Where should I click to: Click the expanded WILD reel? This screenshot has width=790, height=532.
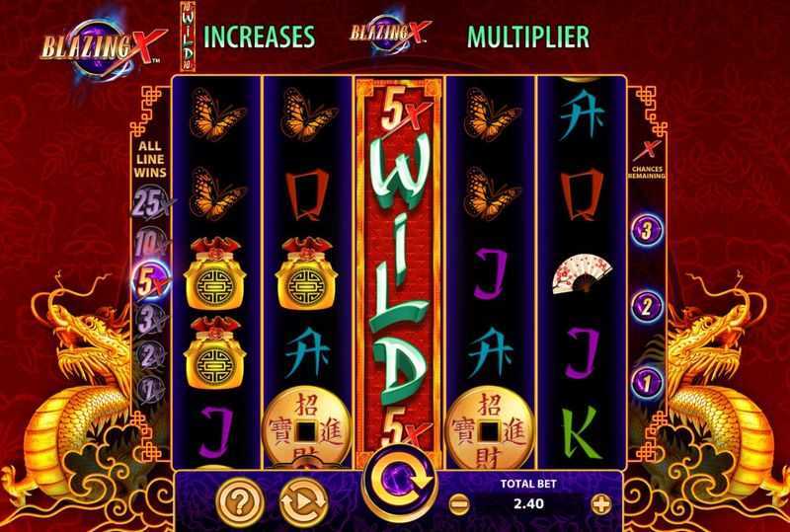click(399, 272)
